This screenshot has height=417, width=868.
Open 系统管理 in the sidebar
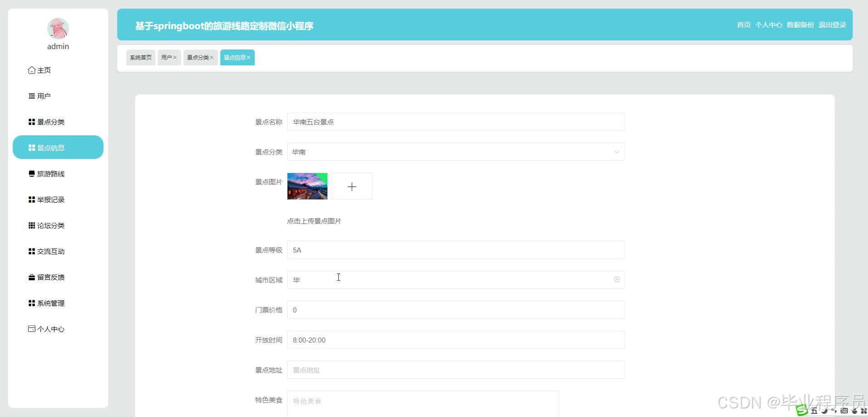click(x=58, y=303)
